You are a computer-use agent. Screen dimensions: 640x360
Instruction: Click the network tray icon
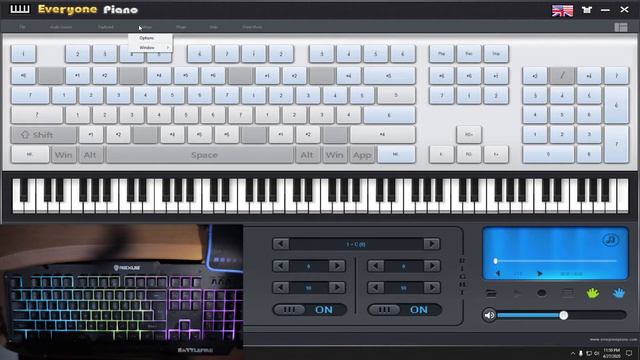tap(589, 353)
